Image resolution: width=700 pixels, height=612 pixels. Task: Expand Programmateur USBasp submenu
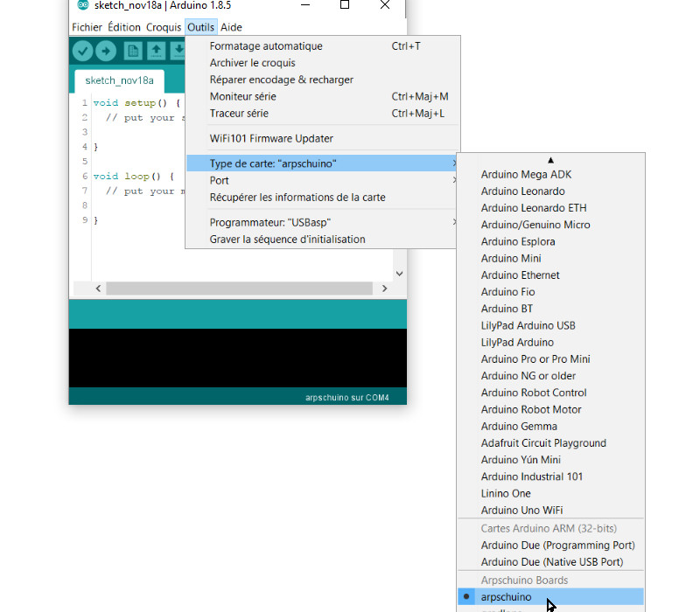pyautogui.click(x=323, y=222)
